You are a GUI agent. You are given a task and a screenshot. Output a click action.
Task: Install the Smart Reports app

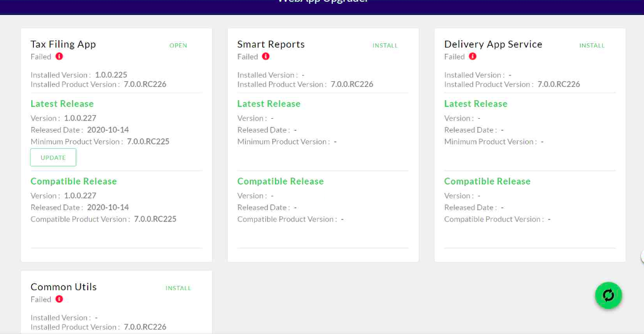385,46
